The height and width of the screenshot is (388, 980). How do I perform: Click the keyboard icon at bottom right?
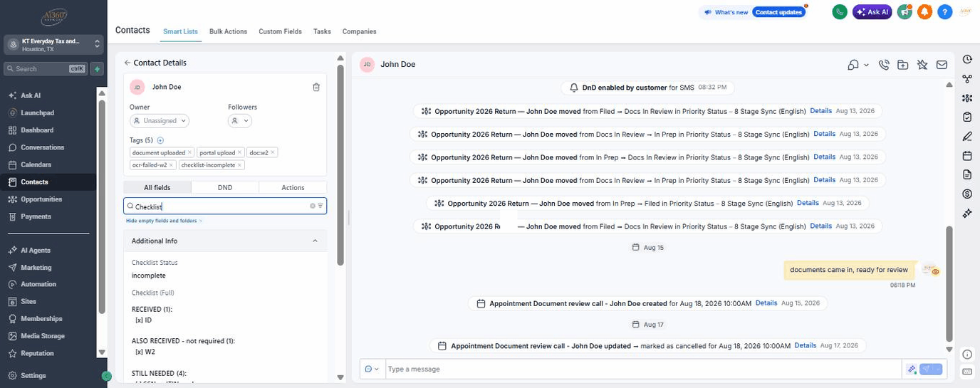(x=967, y=372)
